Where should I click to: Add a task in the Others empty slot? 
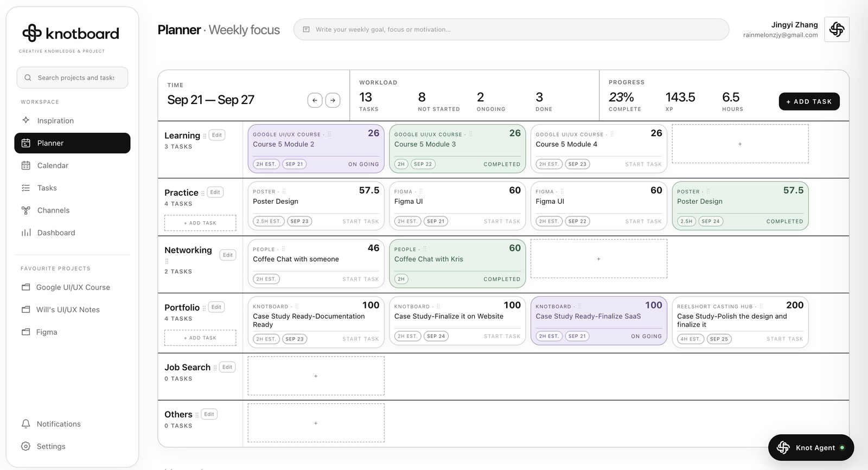[316, 423]
